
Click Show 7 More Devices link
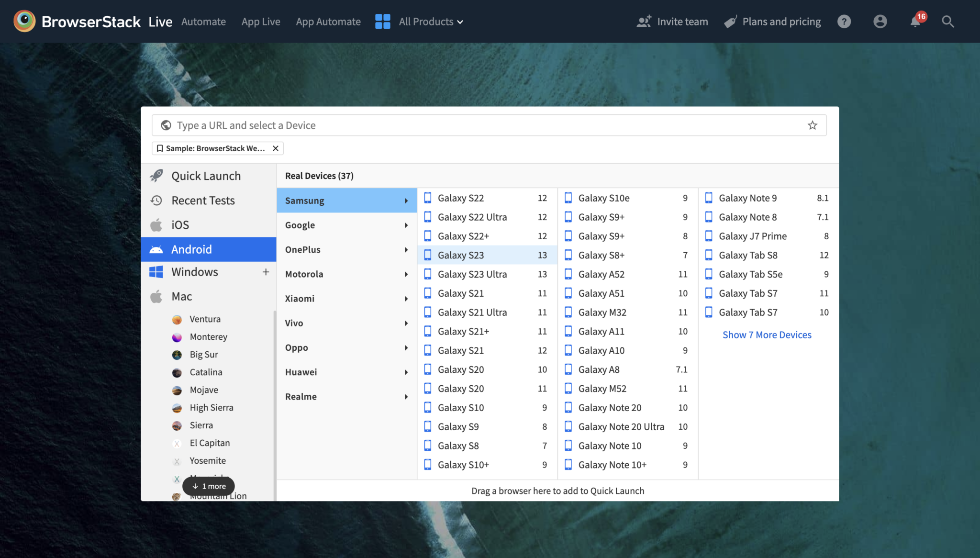pyautogui.click(x=768, y=334)
